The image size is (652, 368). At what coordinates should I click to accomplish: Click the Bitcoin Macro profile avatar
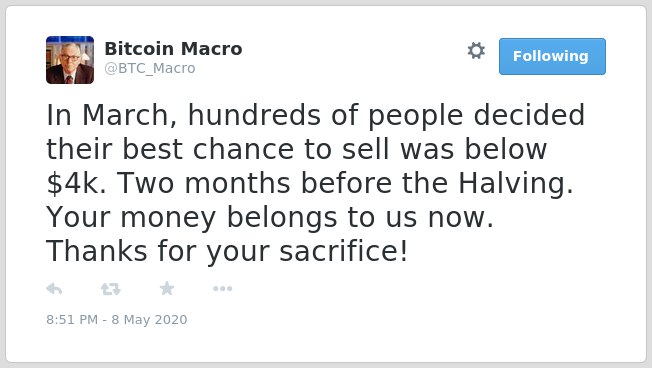click(x=70, y=60)
